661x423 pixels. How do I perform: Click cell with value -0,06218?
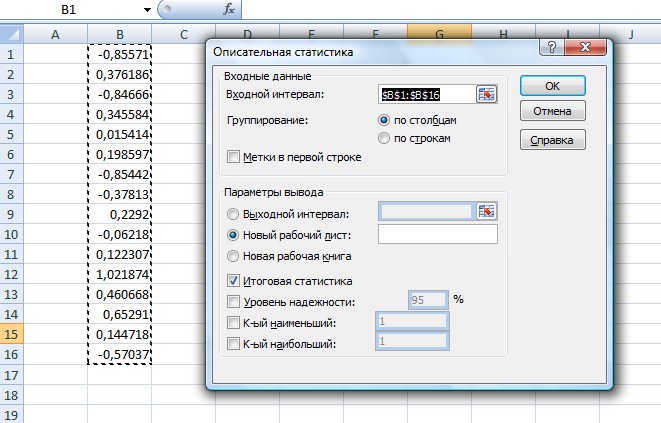(120, 234)
